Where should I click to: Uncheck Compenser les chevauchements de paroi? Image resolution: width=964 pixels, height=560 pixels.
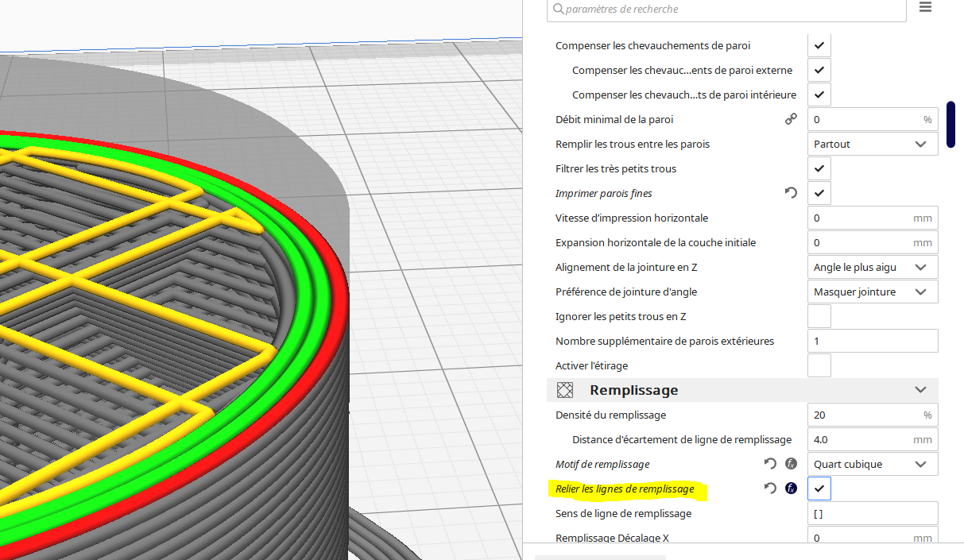(819, 45)
